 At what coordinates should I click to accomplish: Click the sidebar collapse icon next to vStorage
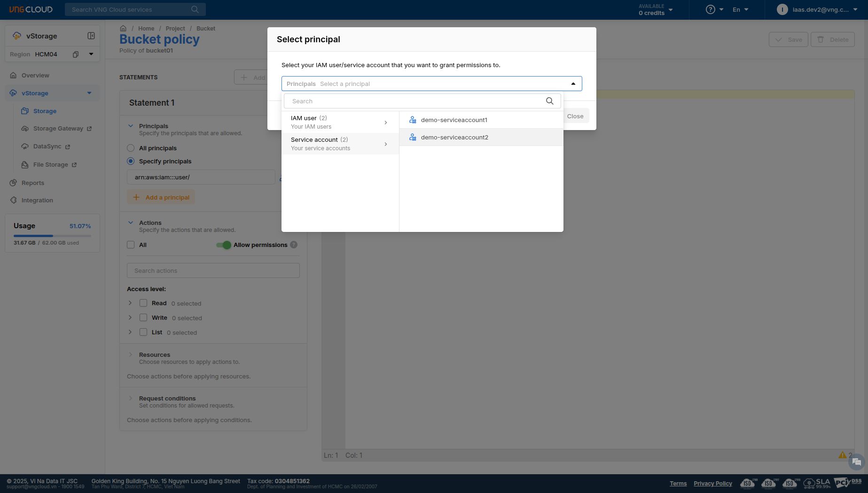[x=91, y=36]
